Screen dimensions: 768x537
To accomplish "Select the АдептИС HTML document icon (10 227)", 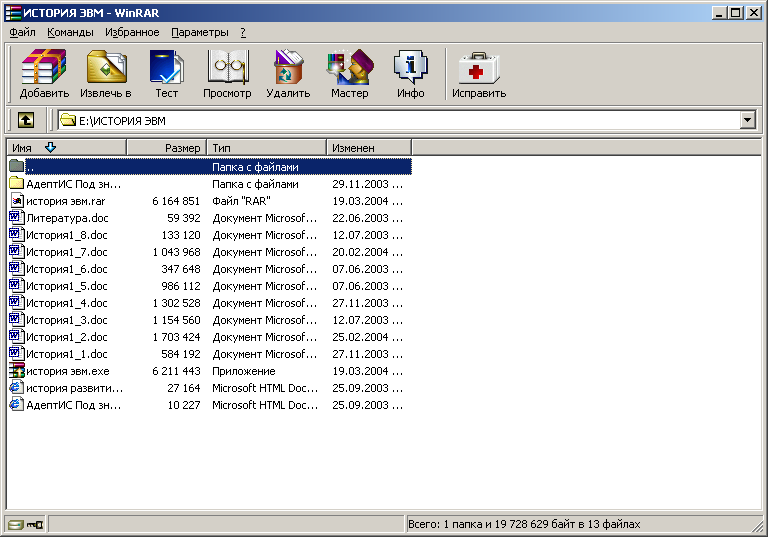I will [x=17, y=405].
